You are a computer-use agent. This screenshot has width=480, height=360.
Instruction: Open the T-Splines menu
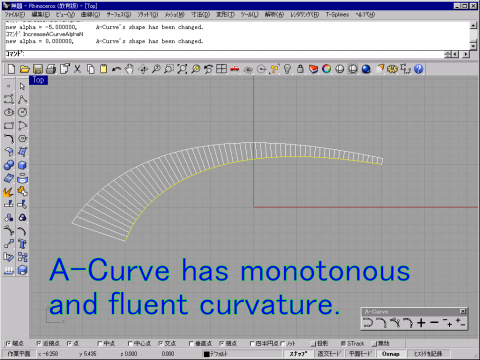[x=337, y=15]
